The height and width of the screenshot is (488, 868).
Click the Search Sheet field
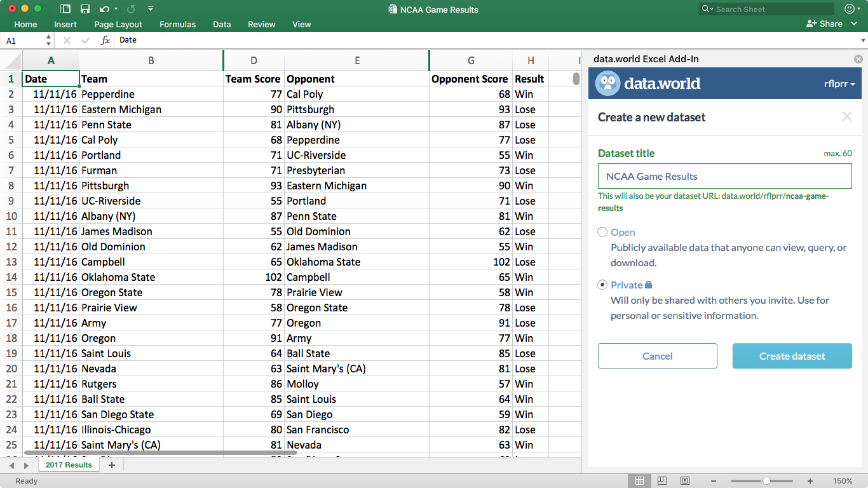point(766,9)
